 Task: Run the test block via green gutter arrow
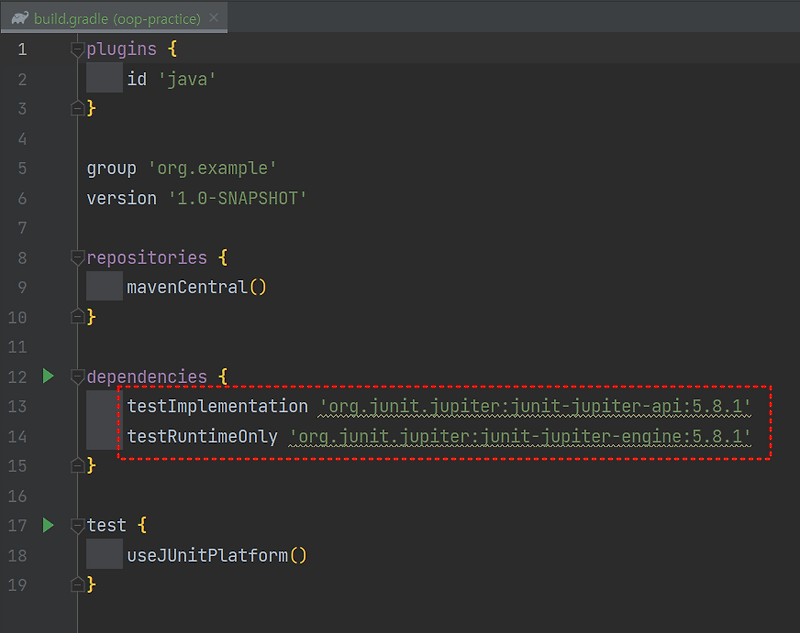pyautogui.click(x=48, y=525)
